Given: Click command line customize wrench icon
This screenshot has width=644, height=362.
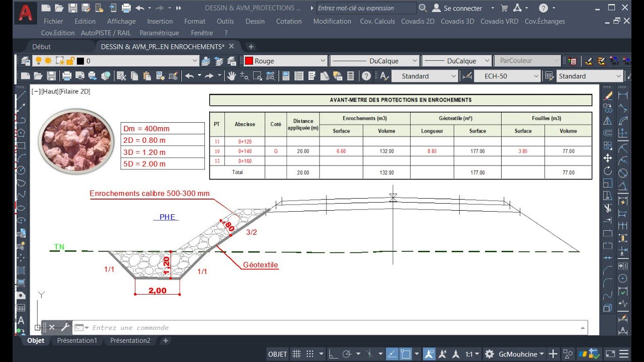Looking at the screenshot, I should pyautogui.click(x=65, y=327).
